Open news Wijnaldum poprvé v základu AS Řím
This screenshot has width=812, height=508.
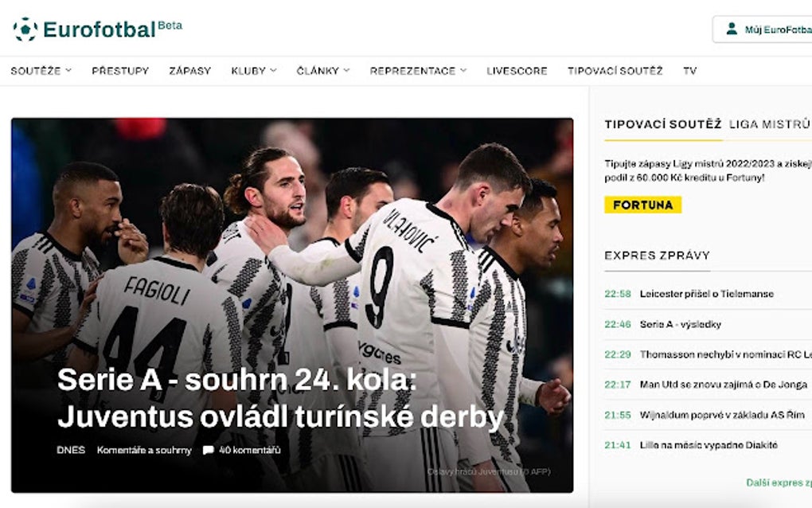[722, 415]
